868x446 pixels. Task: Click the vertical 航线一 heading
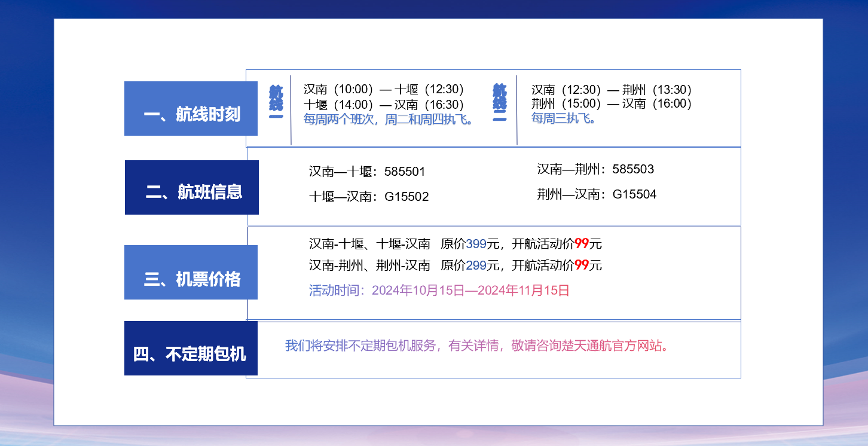pyautogui.click(x=276, y=102)
